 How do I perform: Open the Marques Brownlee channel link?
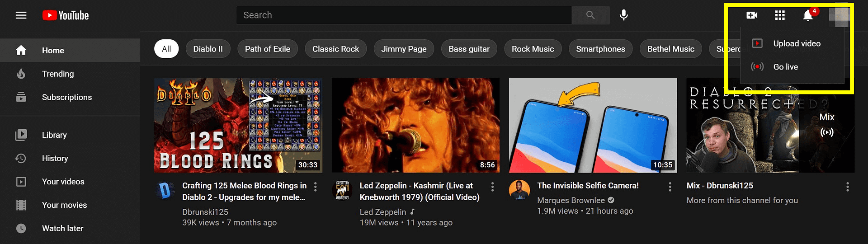571,200
